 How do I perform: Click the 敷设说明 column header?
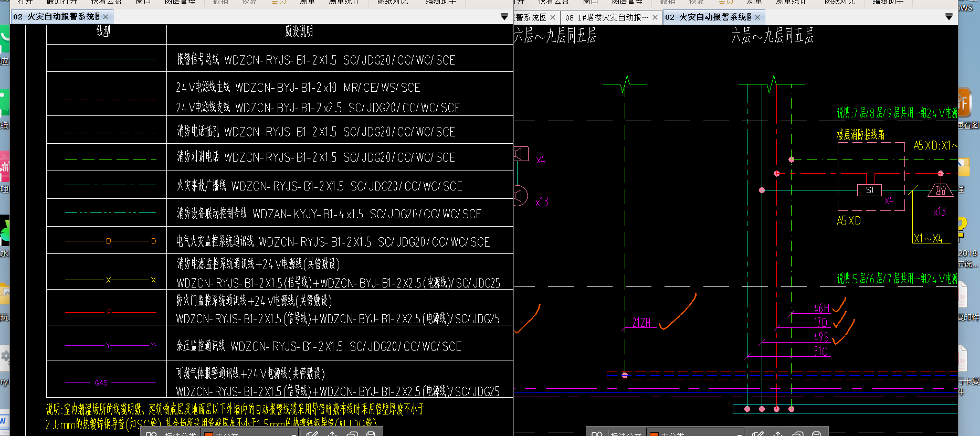tap(299, 31)
